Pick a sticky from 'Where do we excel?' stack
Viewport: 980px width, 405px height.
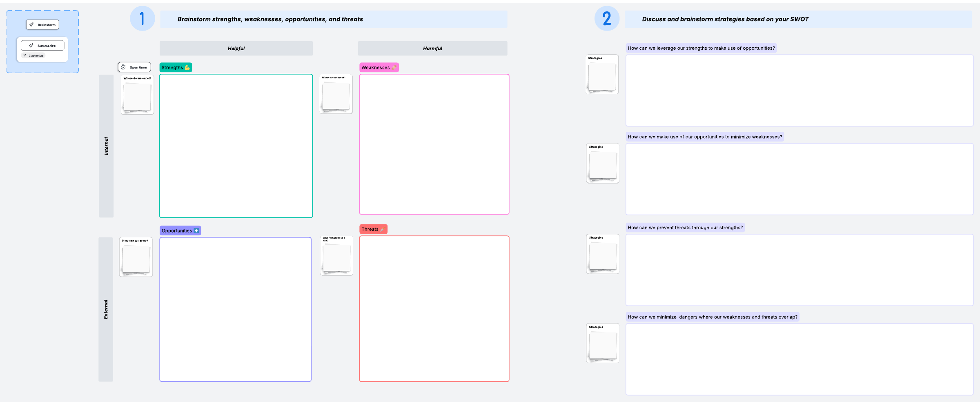(x=137, y=97)
